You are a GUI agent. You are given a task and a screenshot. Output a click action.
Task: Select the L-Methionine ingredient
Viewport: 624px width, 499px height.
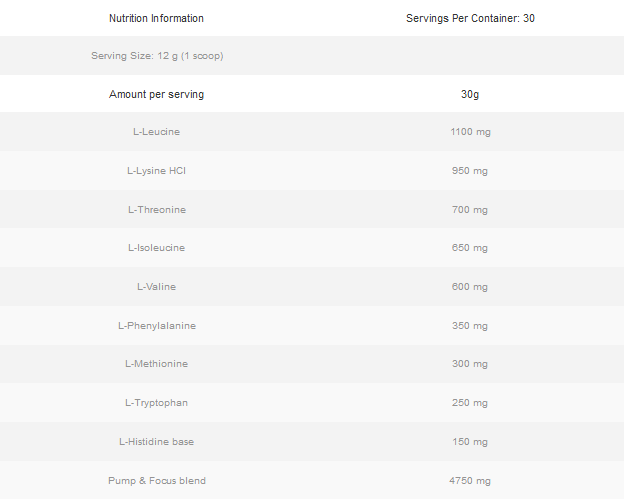coord(156,364)
